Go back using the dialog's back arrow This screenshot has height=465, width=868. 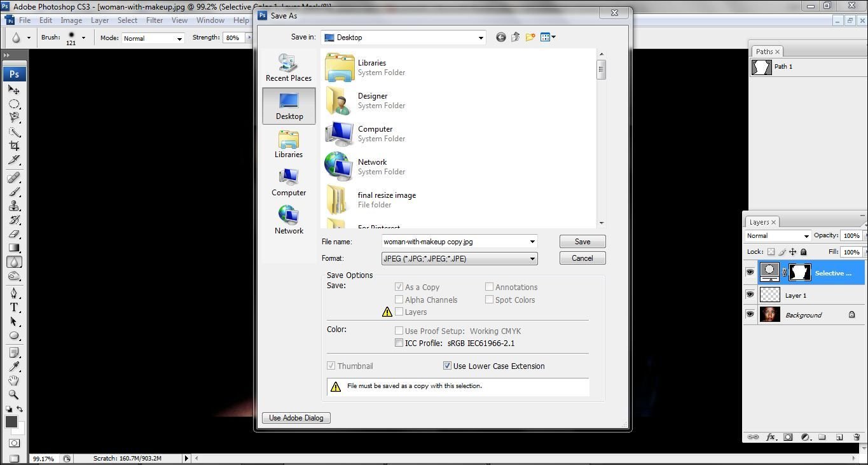(501, 38)
